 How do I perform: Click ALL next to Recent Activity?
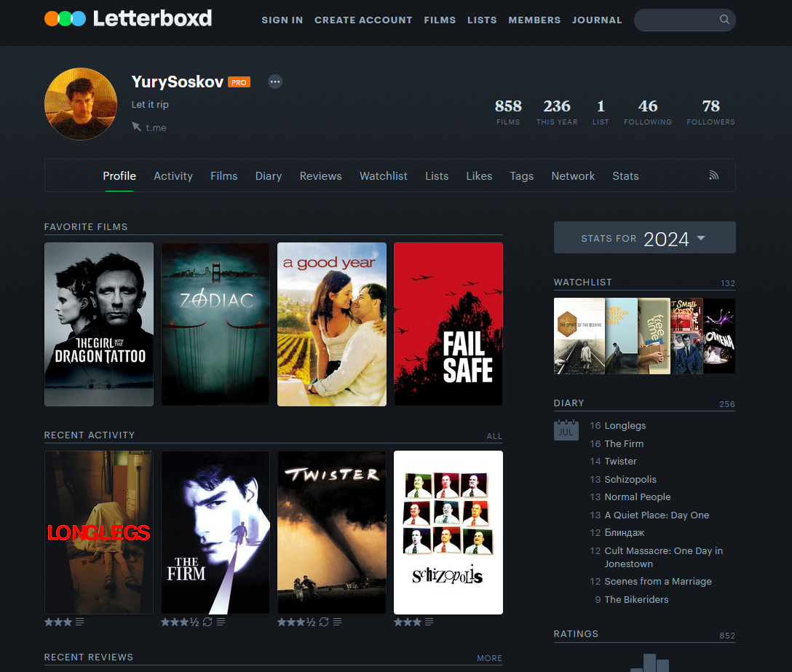pos(494,436)
